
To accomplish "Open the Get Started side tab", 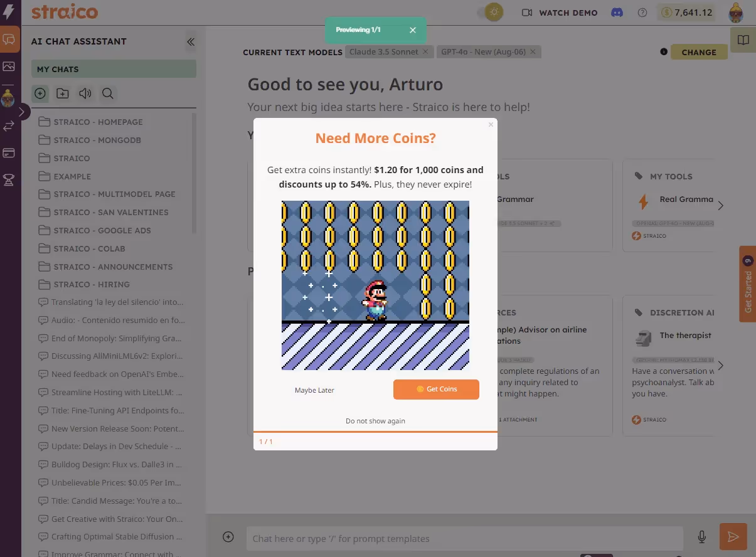I will (748, 284).
